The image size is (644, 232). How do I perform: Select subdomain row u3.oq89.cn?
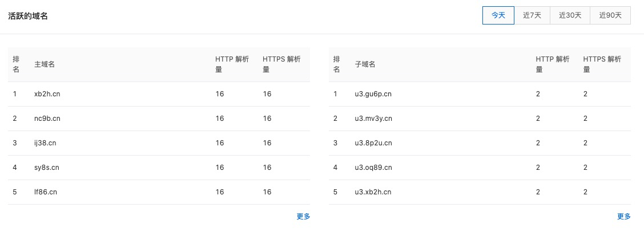480,168
